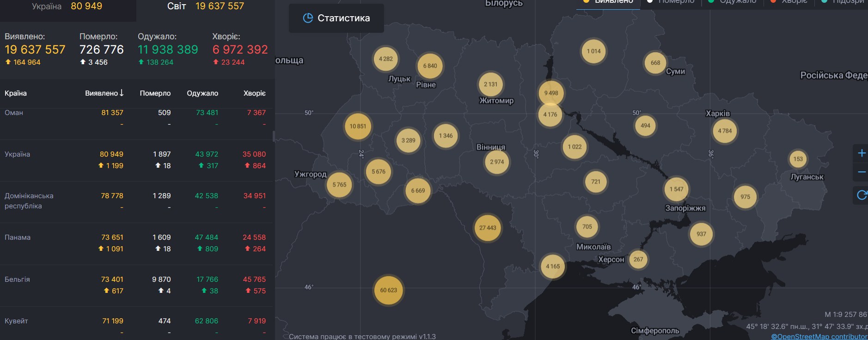Select the 27 443 map cluster marker

[488, 228]
